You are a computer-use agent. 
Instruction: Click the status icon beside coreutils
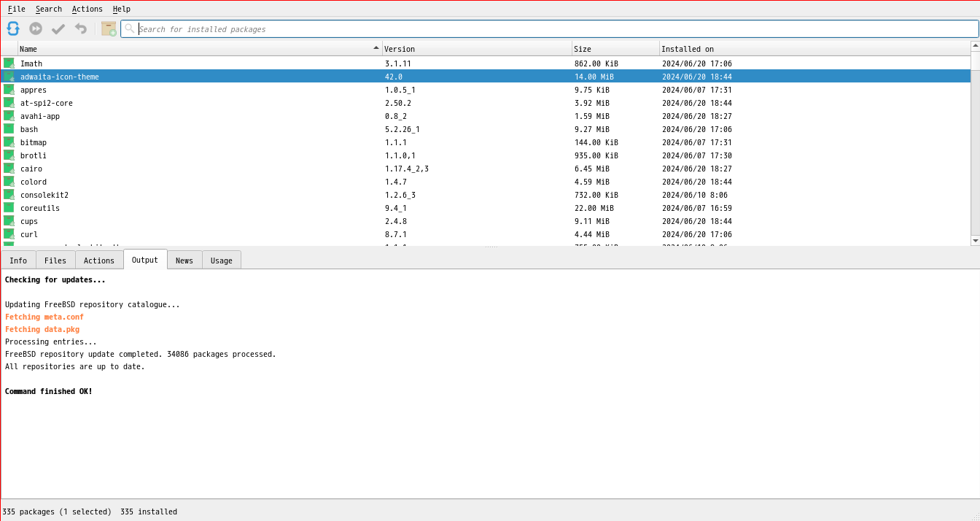[x=9, y=208]
